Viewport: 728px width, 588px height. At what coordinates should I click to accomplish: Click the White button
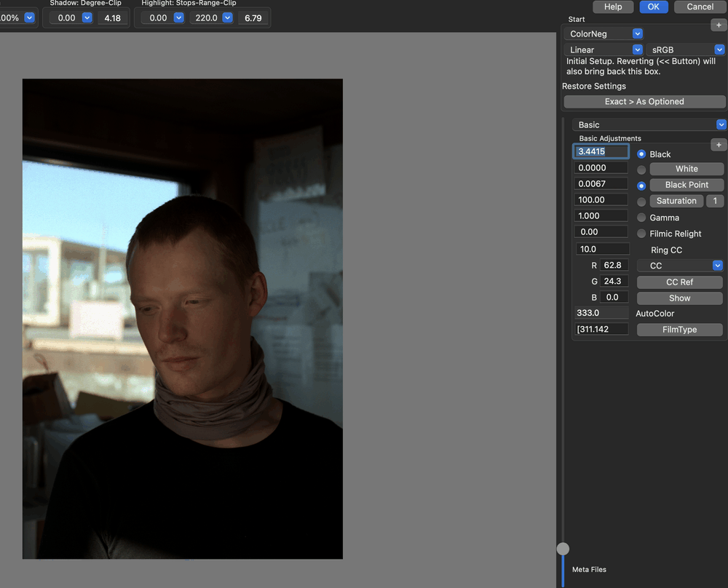pyautogui.click(x=687, y=169)
